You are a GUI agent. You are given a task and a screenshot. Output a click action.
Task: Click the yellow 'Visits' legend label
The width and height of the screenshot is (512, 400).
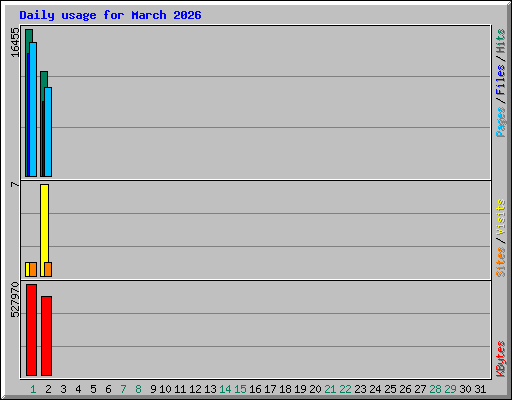pyautogui.click(x=501, y=218)
